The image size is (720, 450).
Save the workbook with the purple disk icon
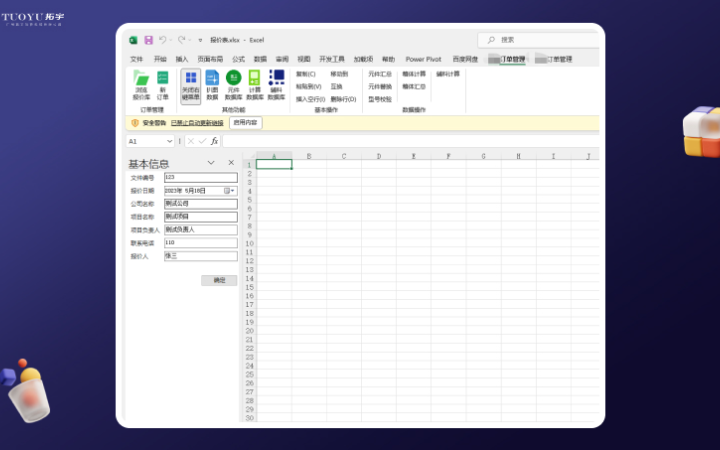(x=148, y=40)
